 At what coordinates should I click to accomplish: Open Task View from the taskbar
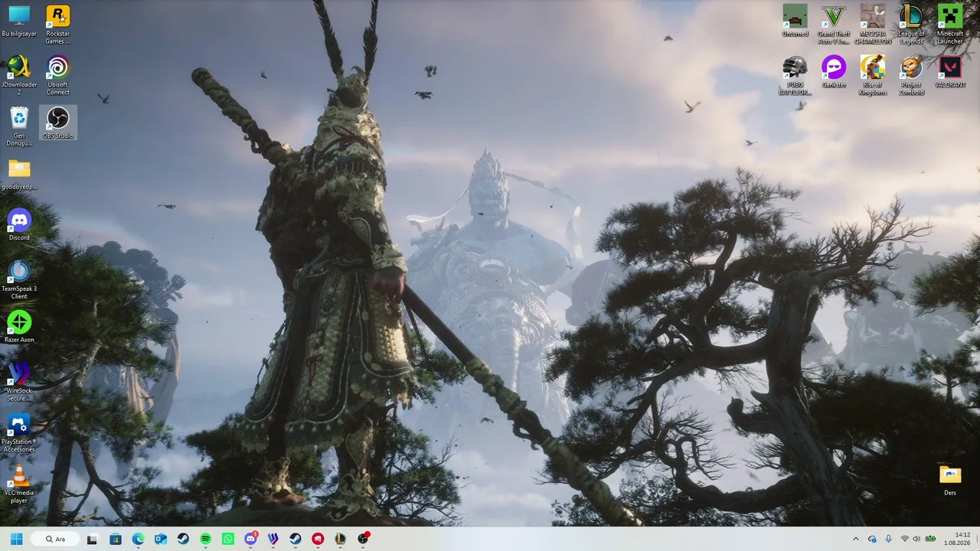click(x=92, y=539)
